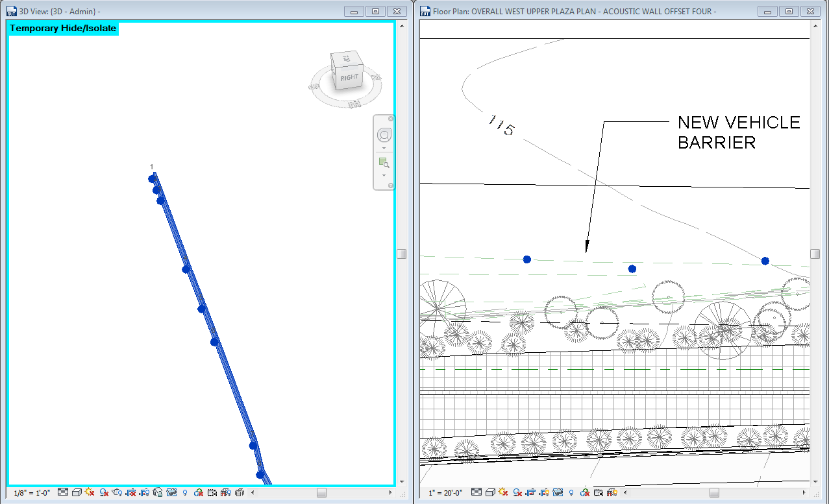Open the Detail Level control in the floor plan
829x504 pixels.
475,493
